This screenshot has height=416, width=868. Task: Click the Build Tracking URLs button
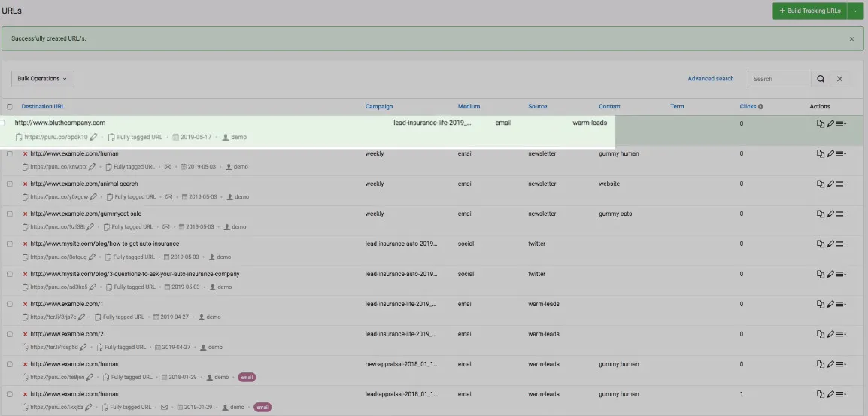point(809,11)
